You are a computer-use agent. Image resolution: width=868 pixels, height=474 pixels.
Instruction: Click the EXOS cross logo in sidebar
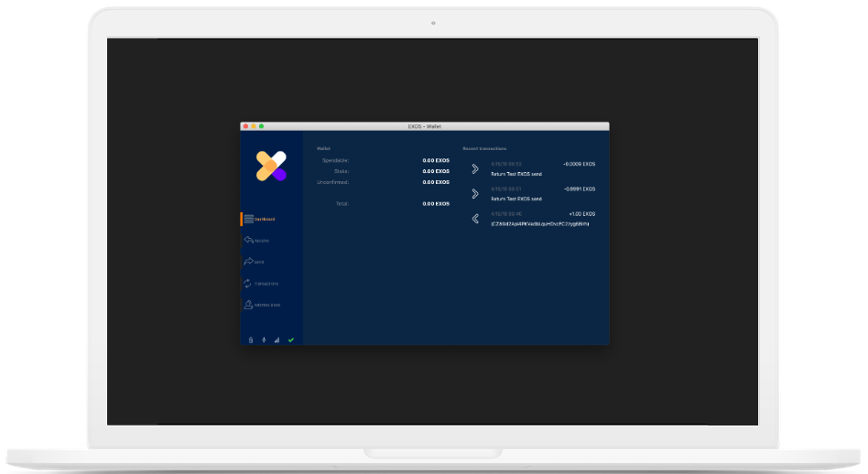tap(271, 166)
